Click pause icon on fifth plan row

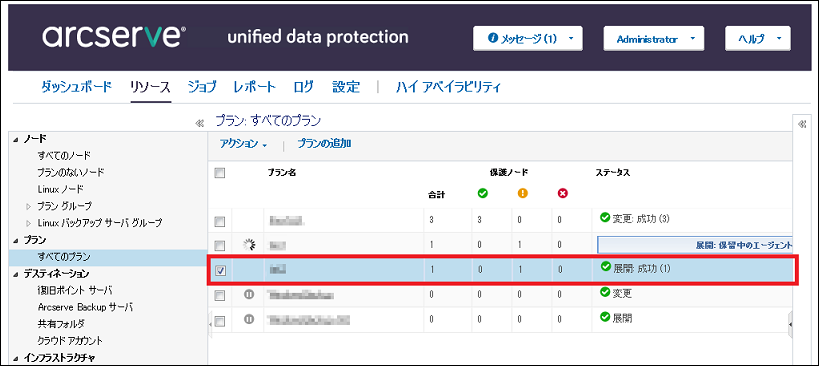[249, 318]
